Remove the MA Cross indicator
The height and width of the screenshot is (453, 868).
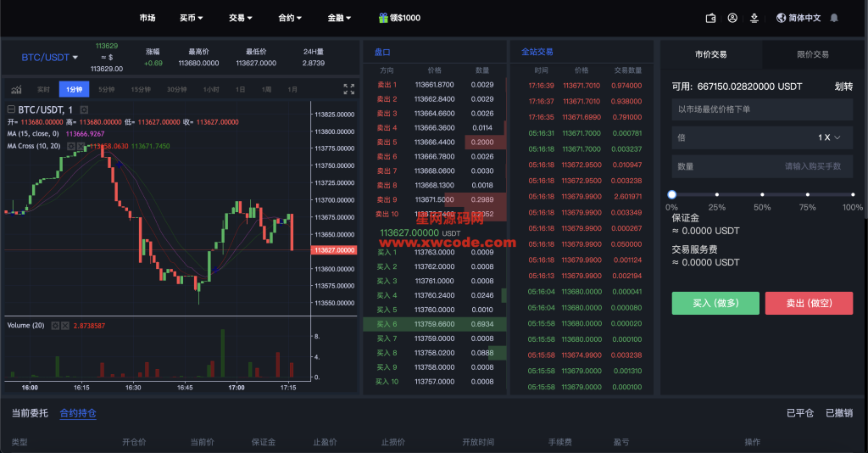coord(81,146)
